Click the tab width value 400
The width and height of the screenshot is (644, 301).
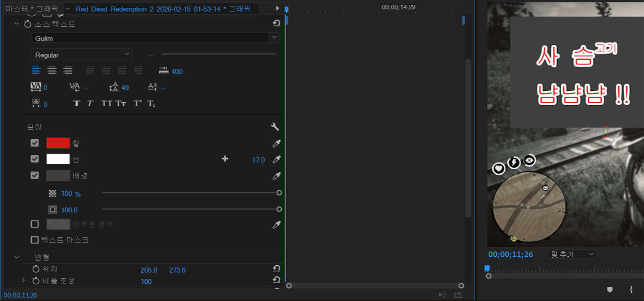[177, 71]
